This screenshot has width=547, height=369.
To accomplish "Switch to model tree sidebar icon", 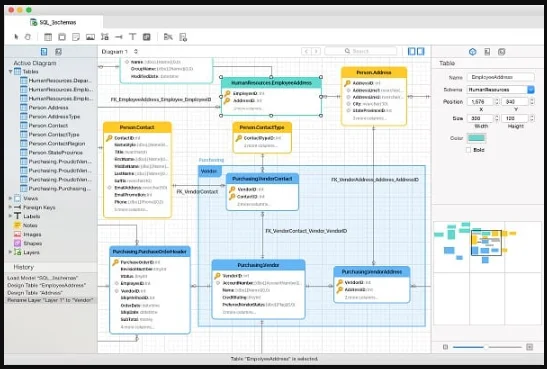I will click(x=44, y=52).
